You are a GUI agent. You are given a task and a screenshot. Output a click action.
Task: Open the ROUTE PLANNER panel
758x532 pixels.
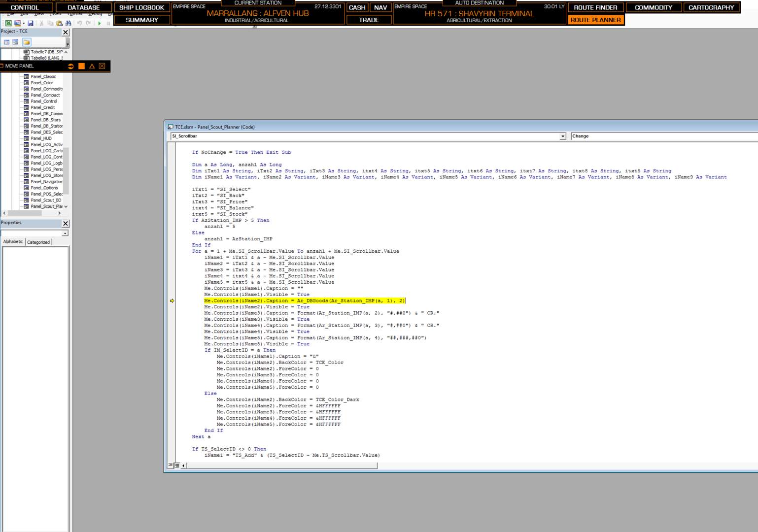pyautogui.click(x=595, y=20)
